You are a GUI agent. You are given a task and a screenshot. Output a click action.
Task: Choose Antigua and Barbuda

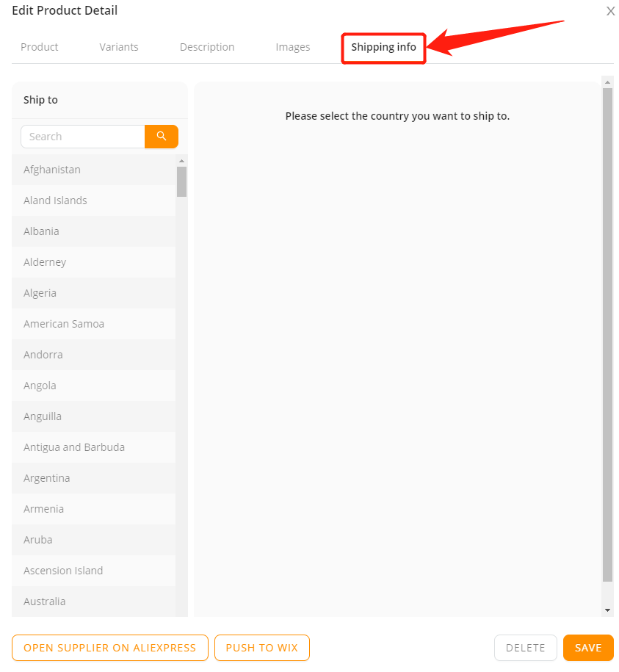tap(94, 447)
